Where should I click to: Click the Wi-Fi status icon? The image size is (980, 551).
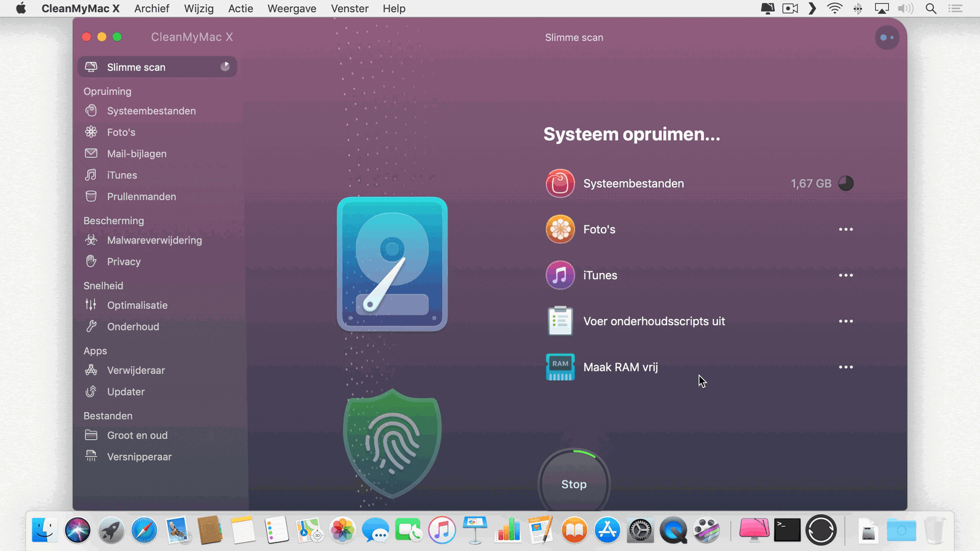point(834,9)
